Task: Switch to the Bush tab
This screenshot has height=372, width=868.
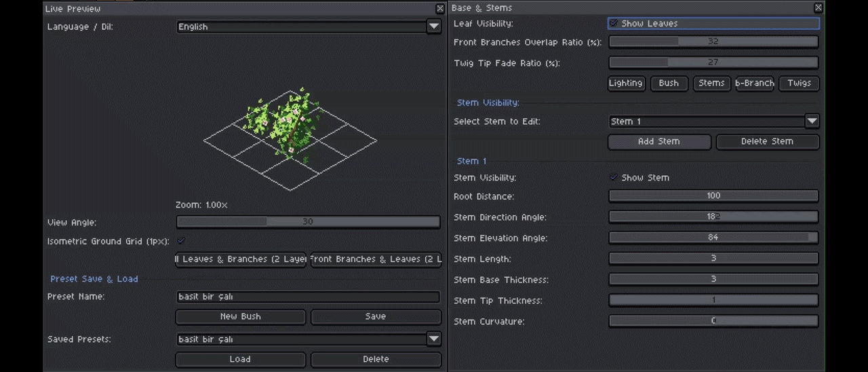Action: tap(669, 83)
